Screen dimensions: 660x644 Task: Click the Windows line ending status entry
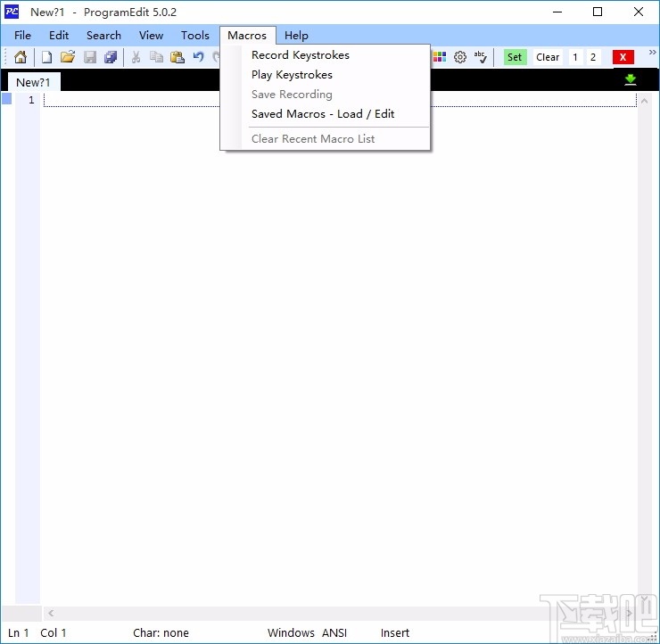tap(291, 632)
